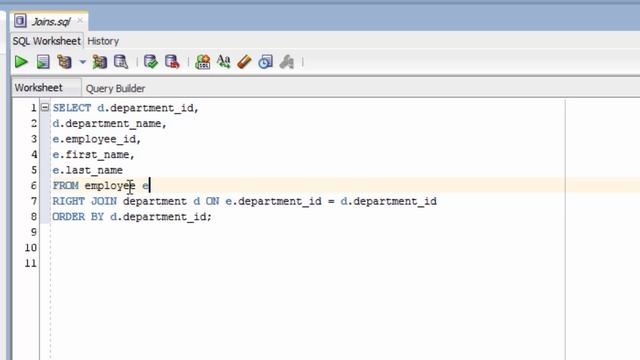
Task: Clear the worksheet with the eraser icon
Action: click(244, 62)
